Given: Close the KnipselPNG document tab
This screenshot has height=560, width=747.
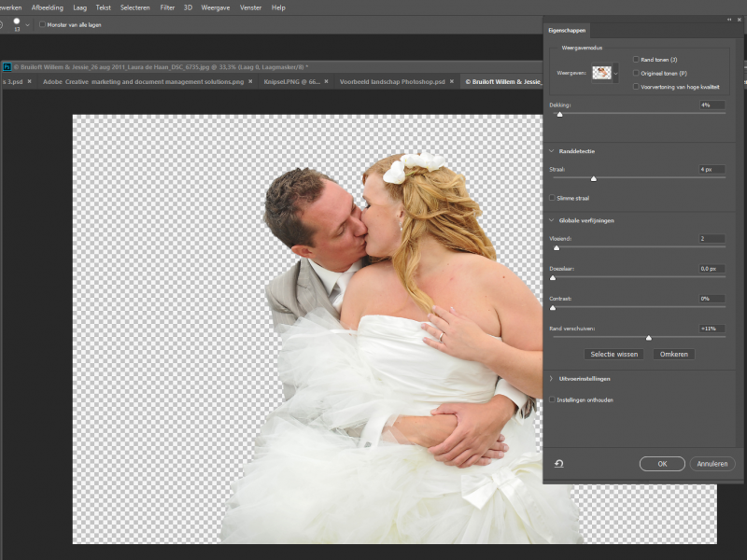Looking at the screenshot, I should [x=327, y=82].
